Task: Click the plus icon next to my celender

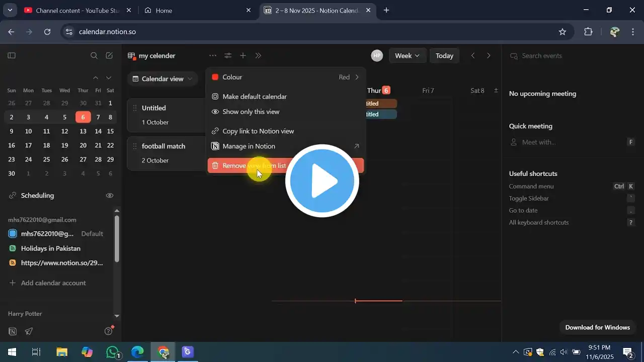Action: click(243, 56)
